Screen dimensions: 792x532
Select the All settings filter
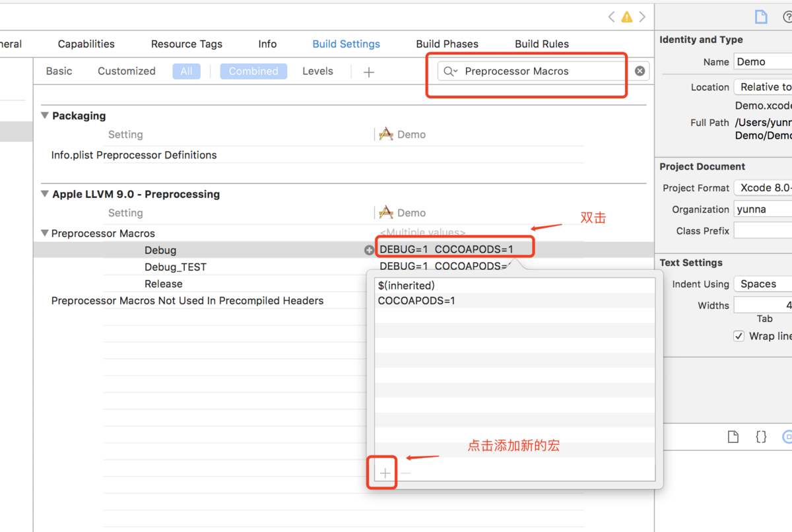coord(187,71)
